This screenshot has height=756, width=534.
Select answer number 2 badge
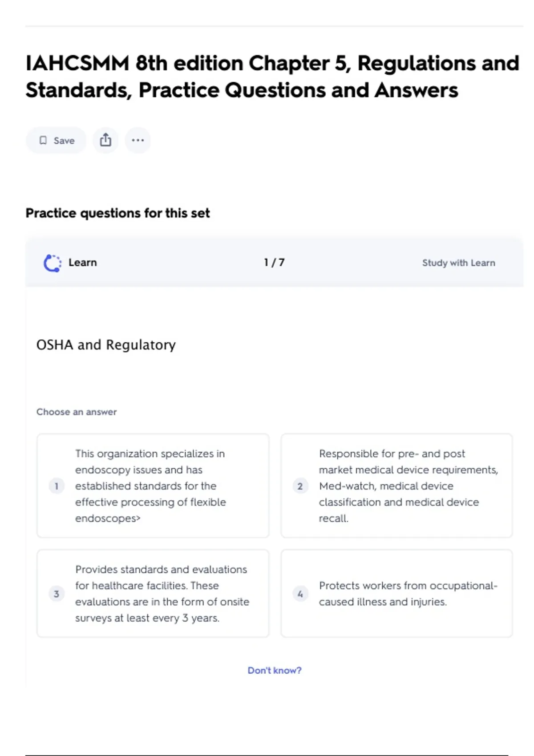pyautogui.click(x=300, y=486)
